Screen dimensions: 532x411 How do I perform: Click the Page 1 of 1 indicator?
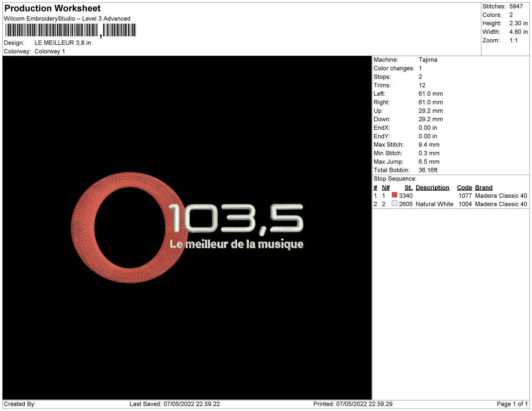pyautogui.click(x=512, y=404)
